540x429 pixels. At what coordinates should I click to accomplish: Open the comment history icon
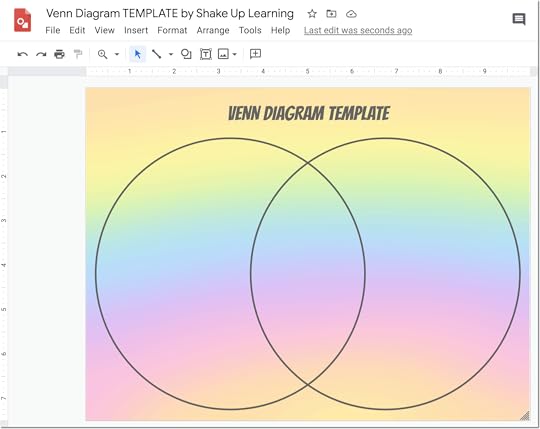(519, 19)
